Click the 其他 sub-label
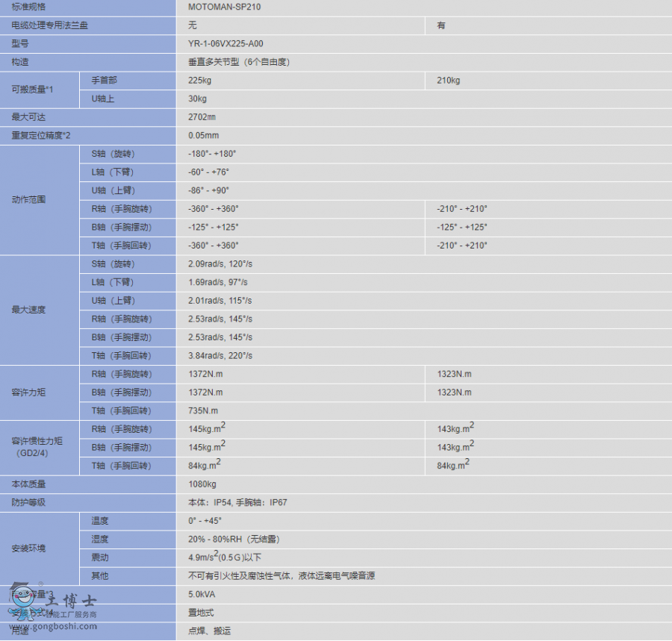 (100, 576)
